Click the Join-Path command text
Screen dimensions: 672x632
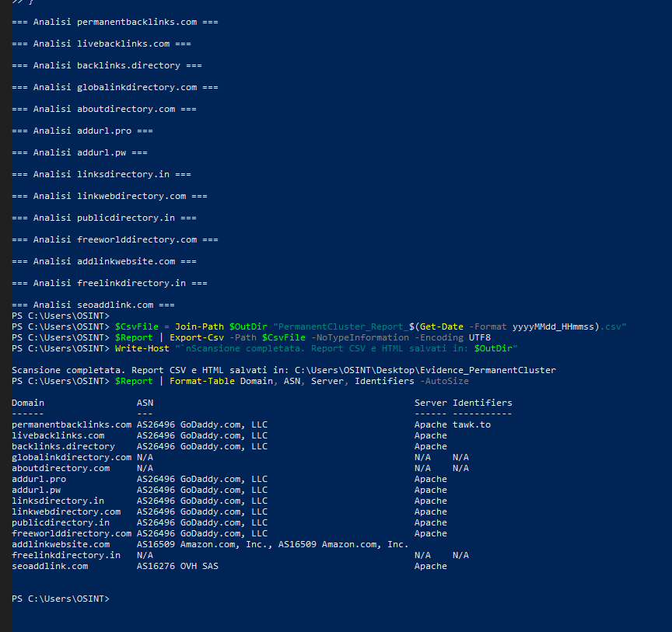pyautogui.click(x=199, y=326)
